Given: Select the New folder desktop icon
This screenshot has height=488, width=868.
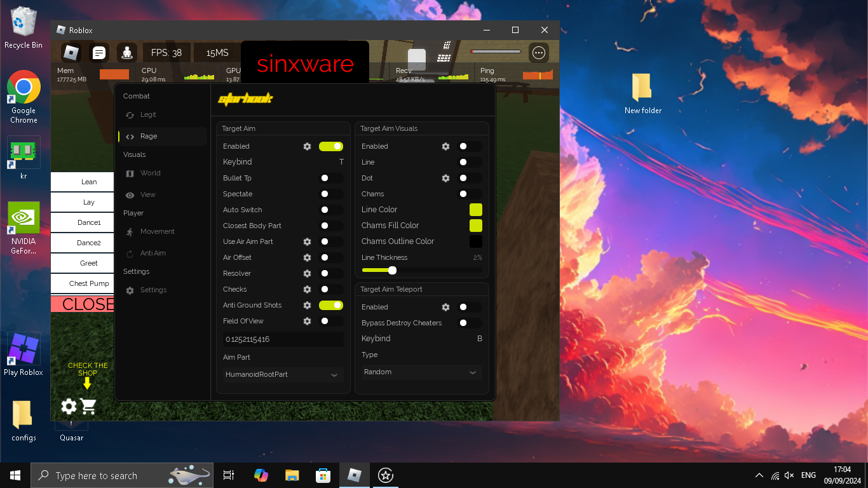Looking at the screenshot, I should (x=642, y=93).
